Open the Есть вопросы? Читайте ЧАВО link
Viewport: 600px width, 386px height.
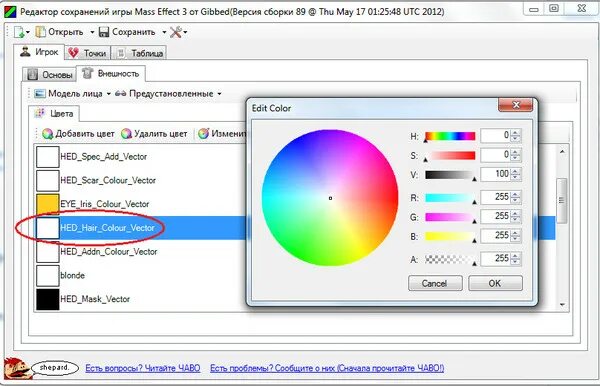(143, 368)
